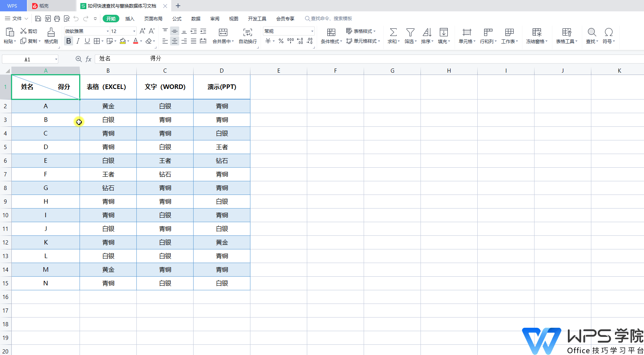Open the Data (数据) ribbon tab
This screenshot has height=355, width=644.
(x=196, y=19)
